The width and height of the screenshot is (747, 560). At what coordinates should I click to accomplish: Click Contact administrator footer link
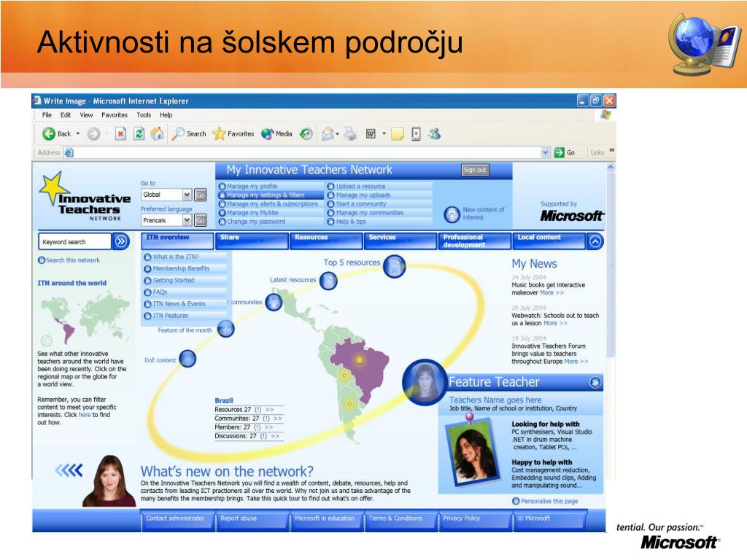(x=175, y=518)
